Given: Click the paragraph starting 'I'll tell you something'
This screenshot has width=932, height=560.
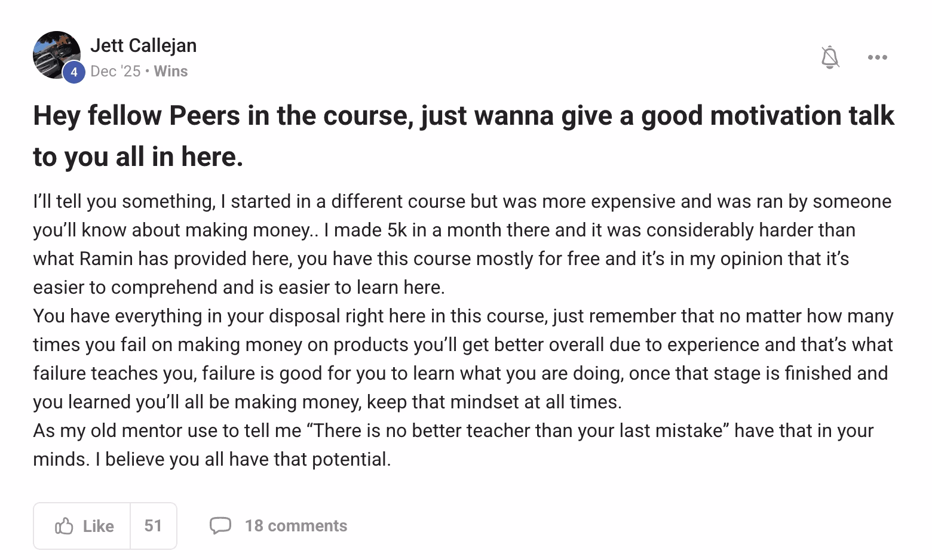Looking at the screenshot, I should click(x=461, y=201).
